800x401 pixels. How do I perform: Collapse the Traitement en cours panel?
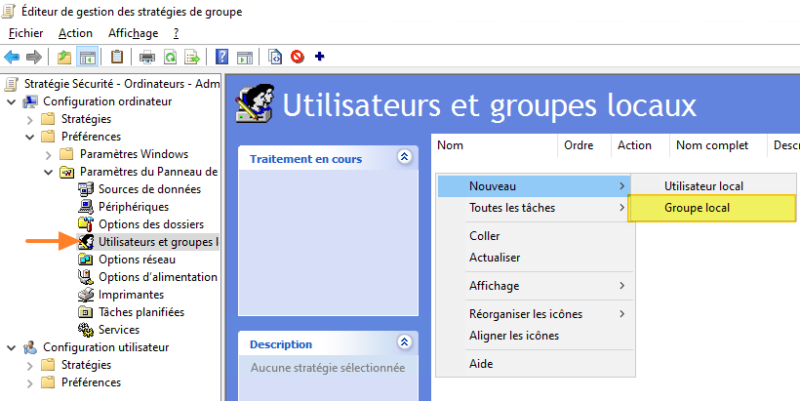[x=405, y=157]
